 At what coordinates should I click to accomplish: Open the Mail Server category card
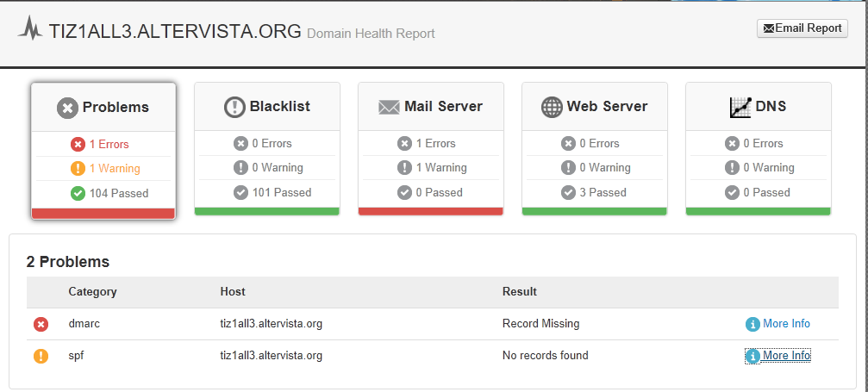(431, 149)
